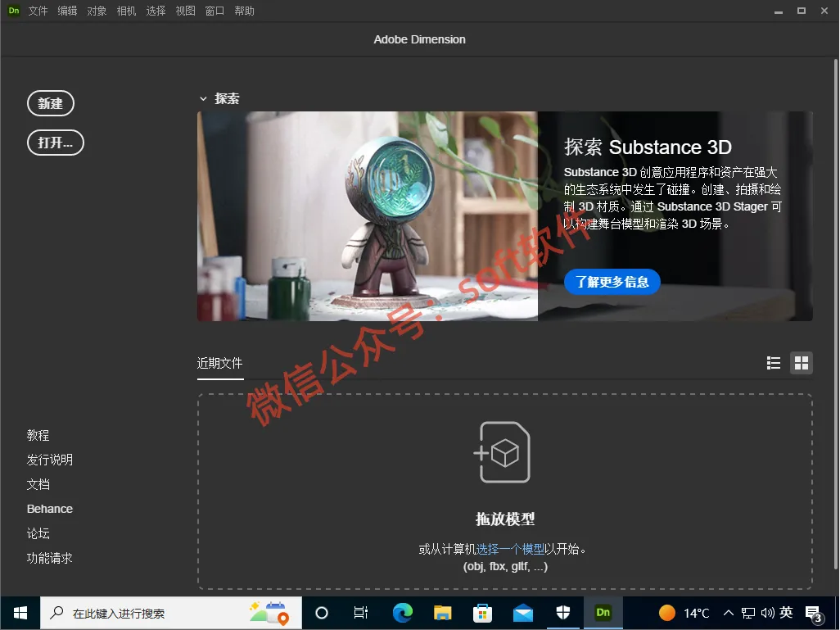Click the volume speaker tray icon
This screenshot has height=630, width=840.
768,613
